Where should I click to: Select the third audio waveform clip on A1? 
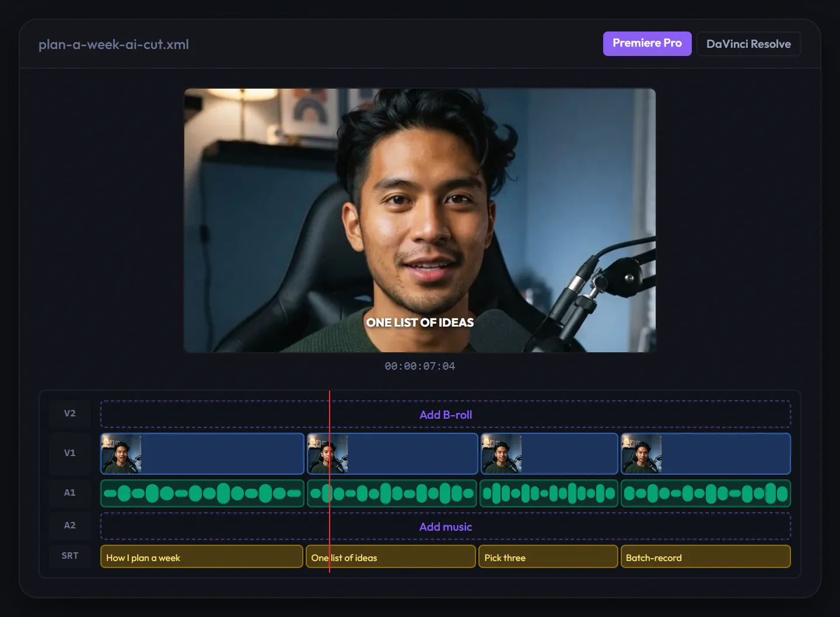tap(549, 493)
